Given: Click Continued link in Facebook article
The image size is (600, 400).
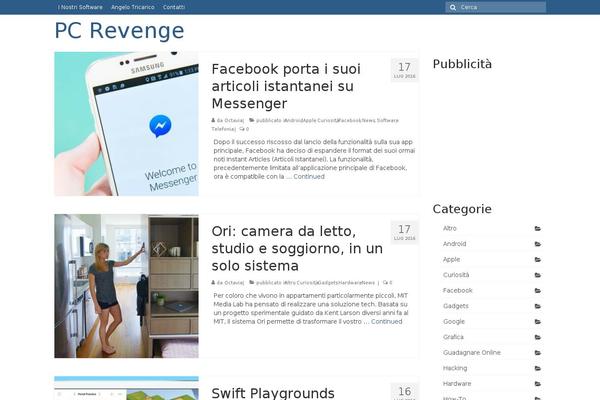Looking at the screenshot, I should click(x=309, y=176).
